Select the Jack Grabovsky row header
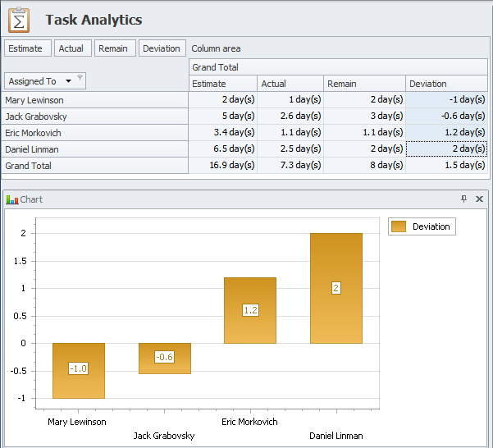493x448 pixels. pyautogui.click(x=95, y=117)
